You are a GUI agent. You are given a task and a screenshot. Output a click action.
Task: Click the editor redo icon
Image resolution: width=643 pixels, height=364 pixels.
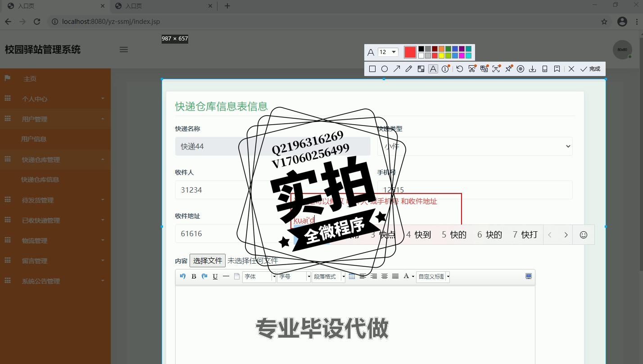(204, 276)
